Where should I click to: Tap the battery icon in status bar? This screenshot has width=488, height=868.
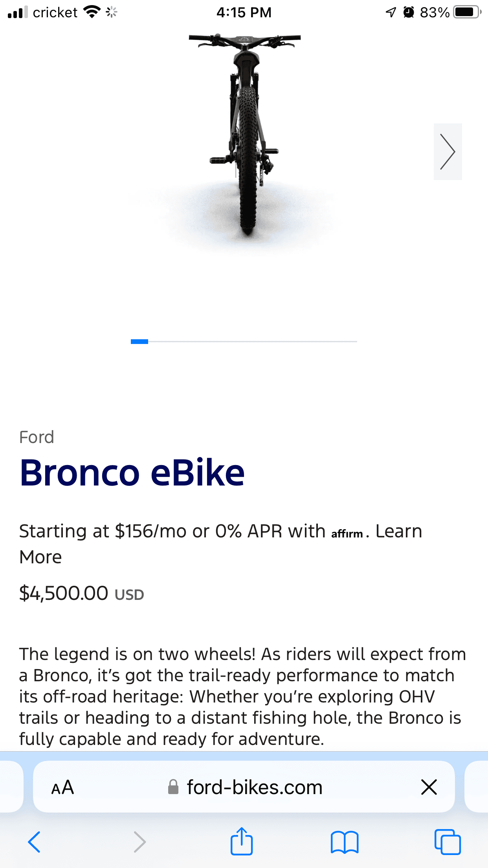(x=467, y=12)
